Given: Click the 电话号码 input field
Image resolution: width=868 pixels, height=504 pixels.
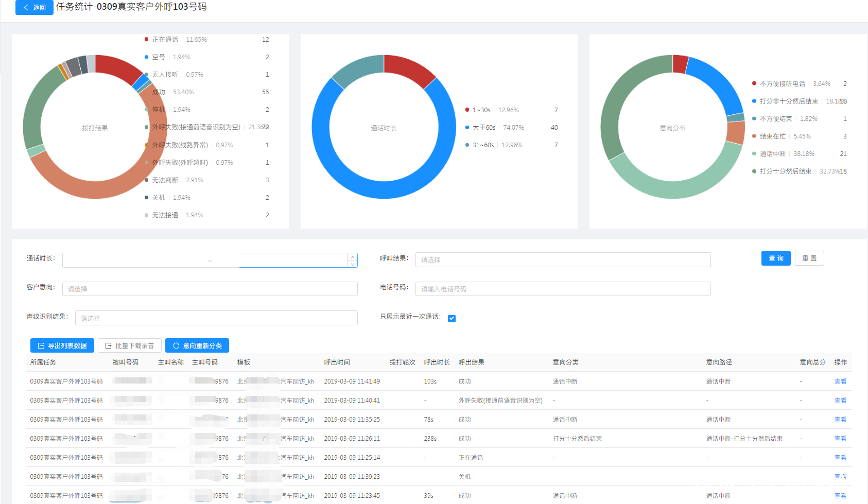Looking at the screenshot, I should [x=562, y=289].
